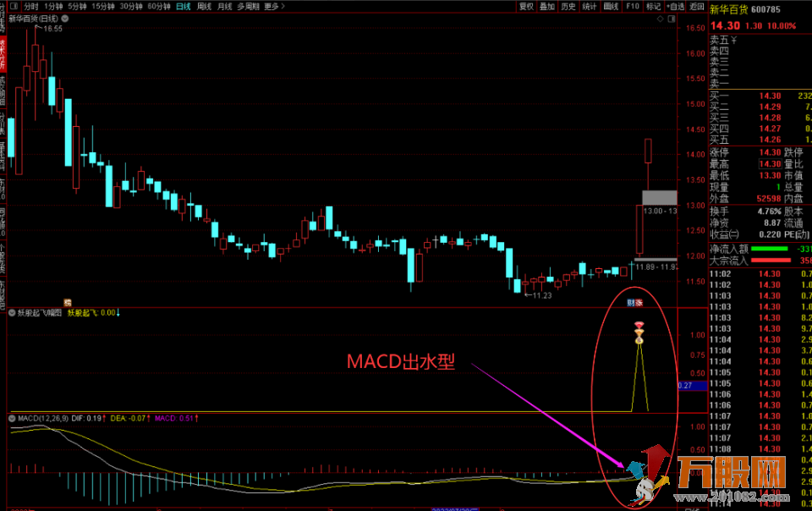Click the 买四 bid row at 14.27
Image resolution: width=812 pixels, height=511 pixels.
pyautogui.click(x=760, y=129)
